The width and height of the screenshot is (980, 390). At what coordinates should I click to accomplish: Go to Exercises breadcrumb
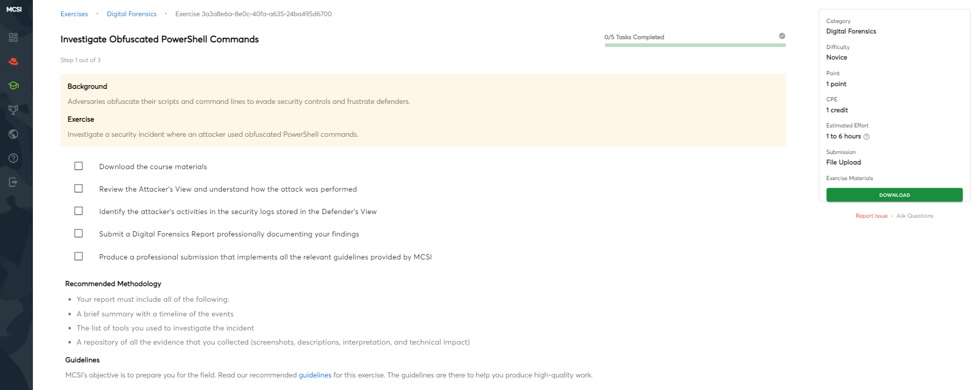(74, 14)
